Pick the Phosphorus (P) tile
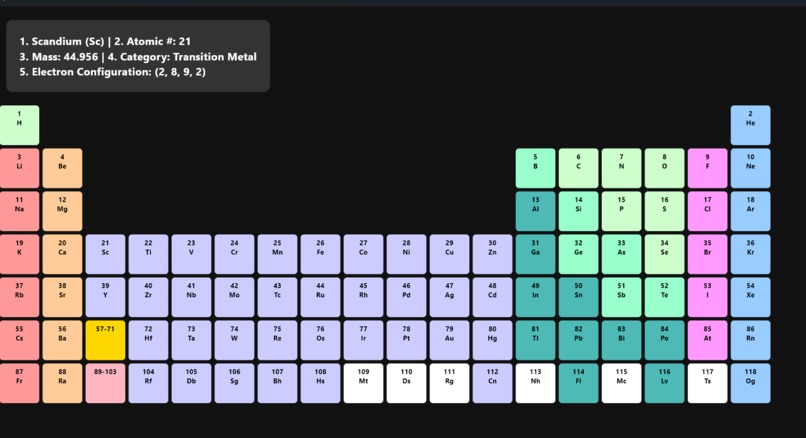806x438 pixels. click(x=621, y=211)
